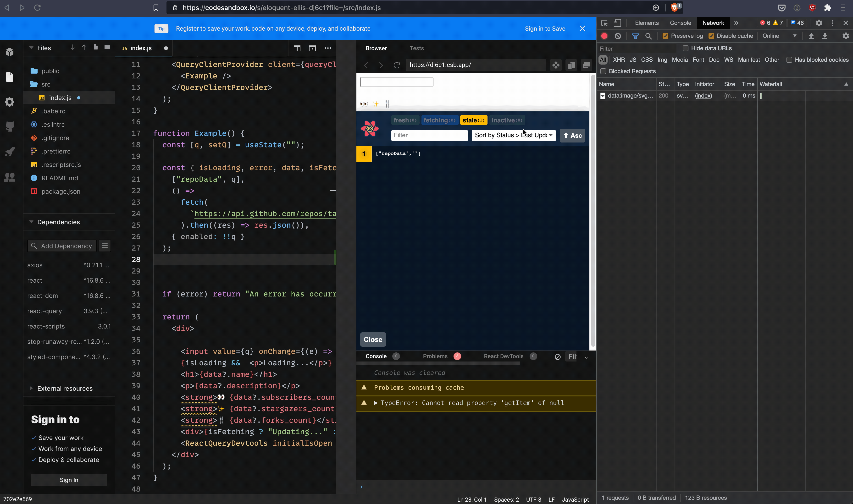Open the Problems tab
Viewport: 853px width, 504px height.
coord(435,356)
